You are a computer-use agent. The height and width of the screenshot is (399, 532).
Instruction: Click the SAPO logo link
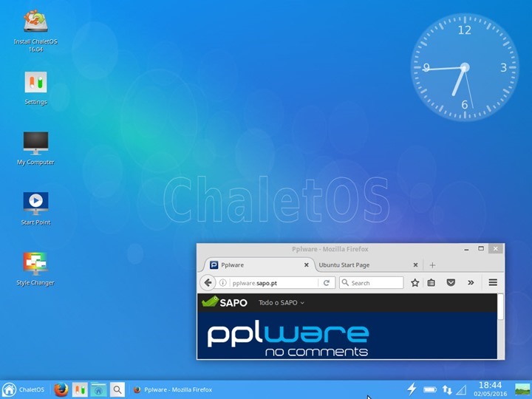point(225,302)
